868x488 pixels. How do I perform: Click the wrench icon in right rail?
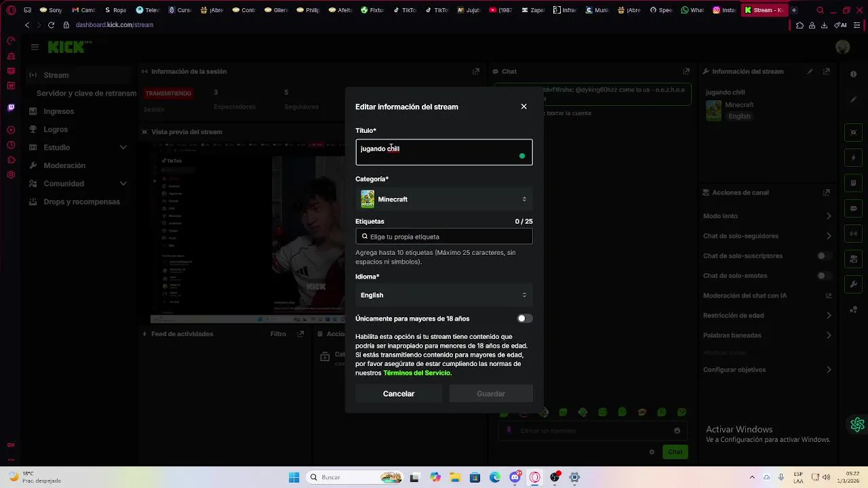[x=854, y=284]
